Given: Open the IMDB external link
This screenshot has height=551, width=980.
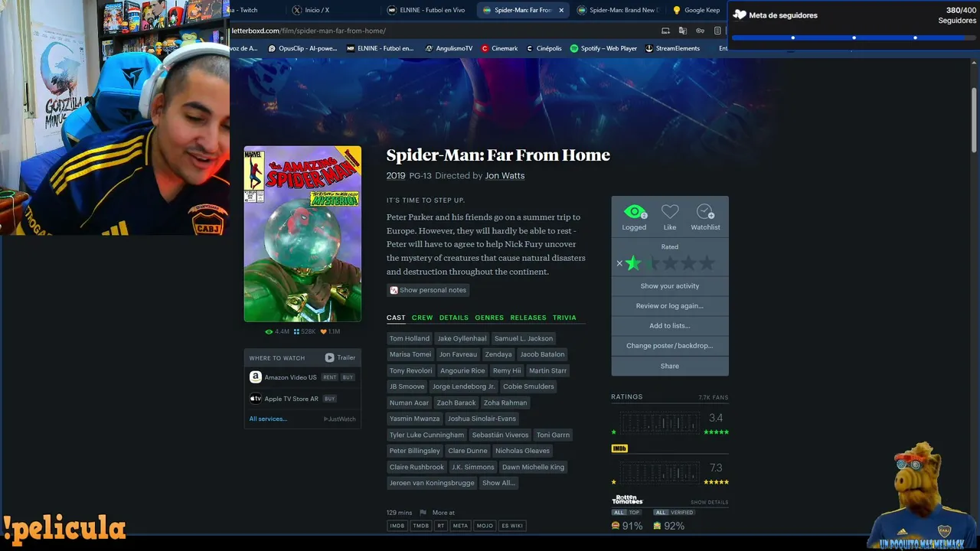Looking at the screenshot, I should (x=397, y=526).
